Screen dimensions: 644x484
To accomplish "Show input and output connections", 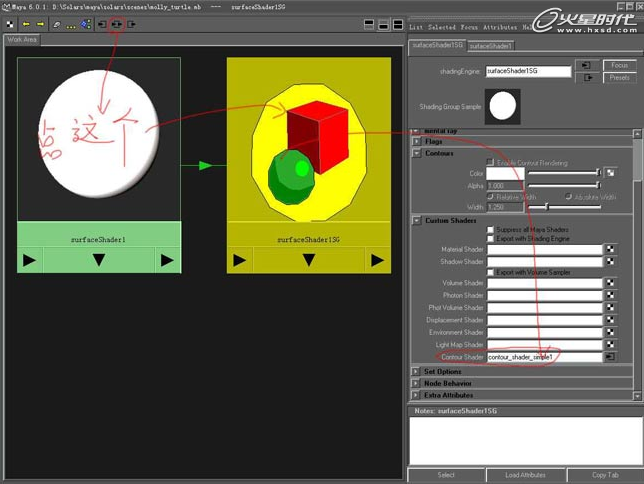I will pos(117,25).
